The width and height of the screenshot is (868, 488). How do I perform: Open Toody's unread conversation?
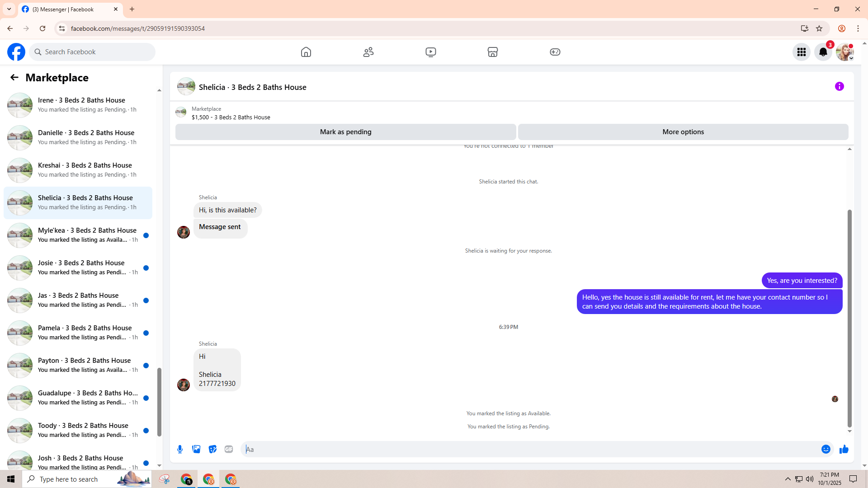tap(78, 430)
